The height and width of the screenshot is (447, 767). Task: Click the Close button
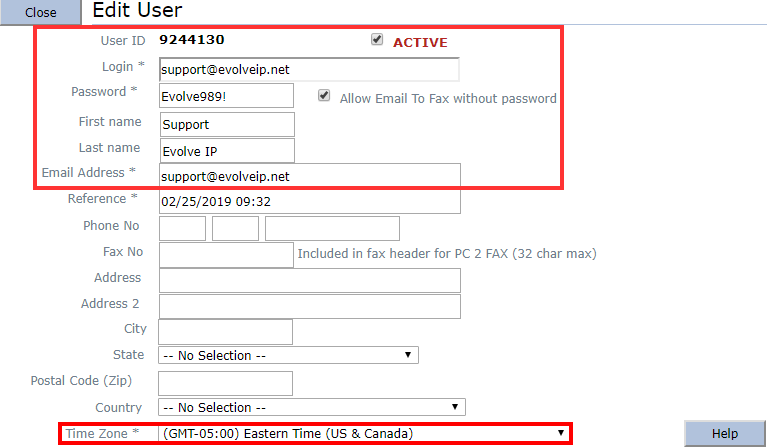point(40,14)
